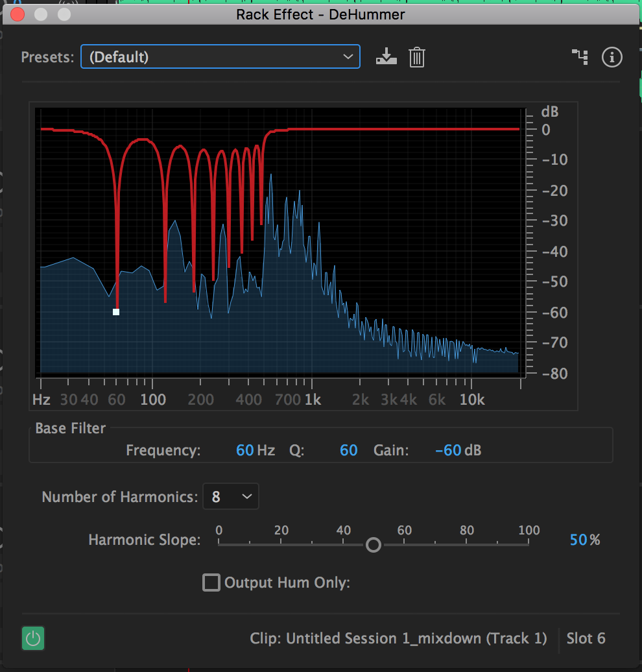The width and height of the screenshot is (642, 672).
Task: Expand the Number of Harmonics dropdown
Action: click(x=230, y=497)
